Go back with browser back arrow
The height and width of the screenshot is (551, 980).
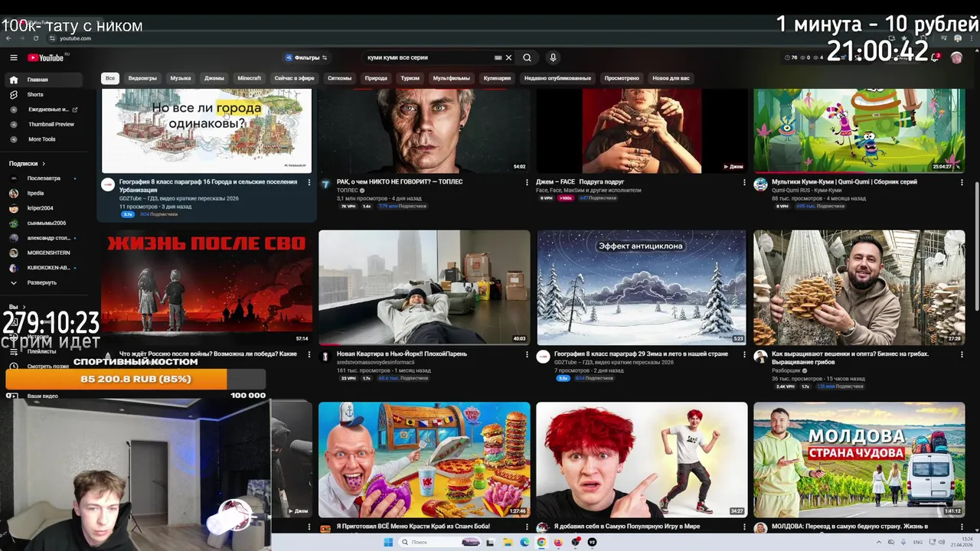click(x=8, y=38)
